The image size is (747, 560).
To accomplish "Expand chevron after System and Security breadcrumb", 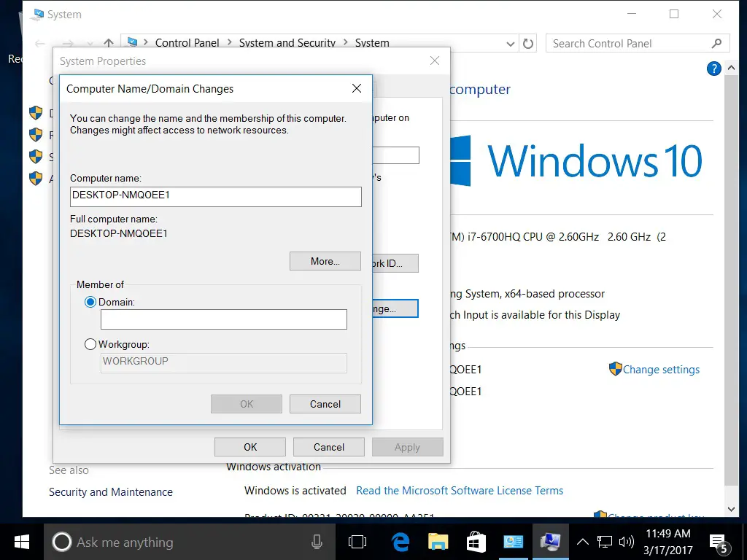I will [345, 42].
